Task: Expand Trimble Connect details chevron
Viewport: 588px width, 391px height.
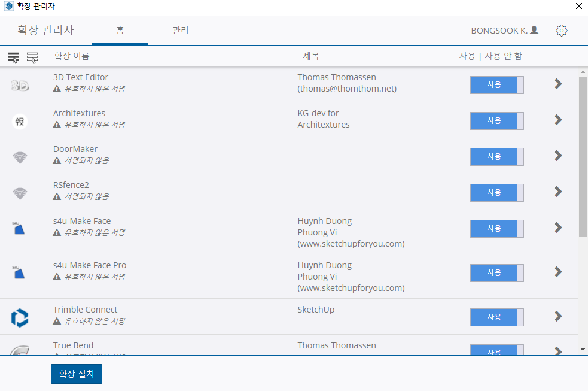Action: 558,316
